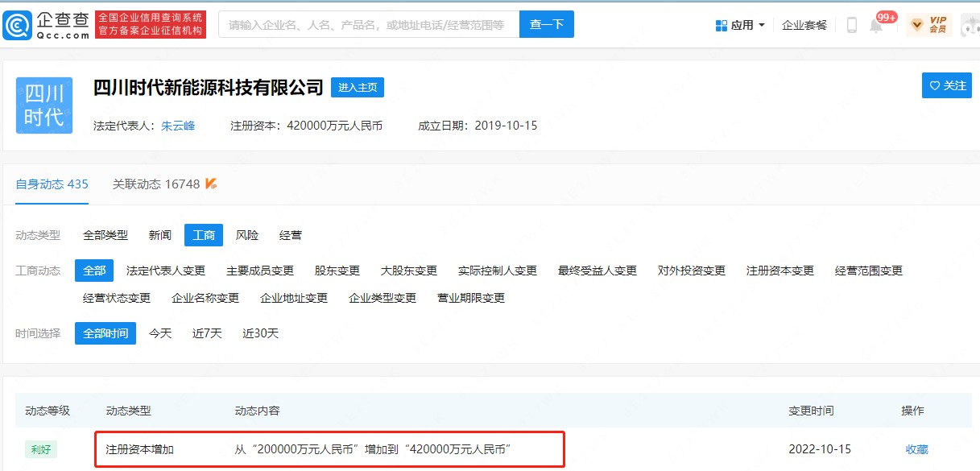The image size is (980, 471).
Task: Click the company search input field
Action: (x=369, y=25)
